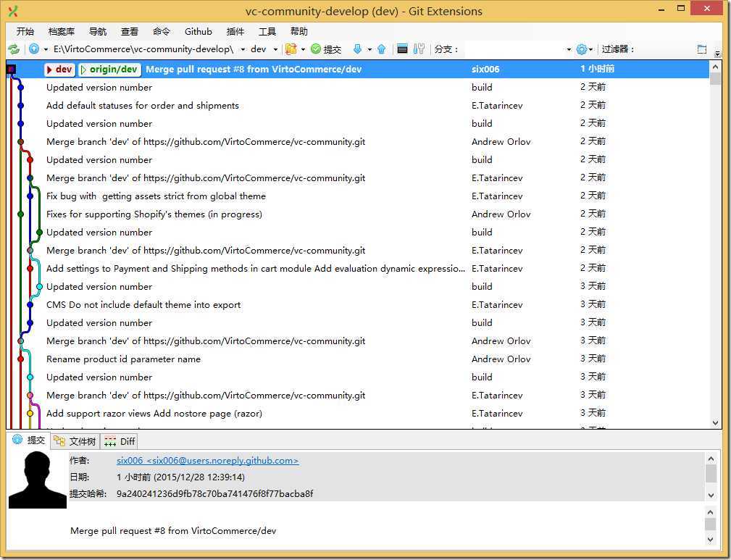Open the 命令 menu
The image size is (731, 560).
[162, 31]
